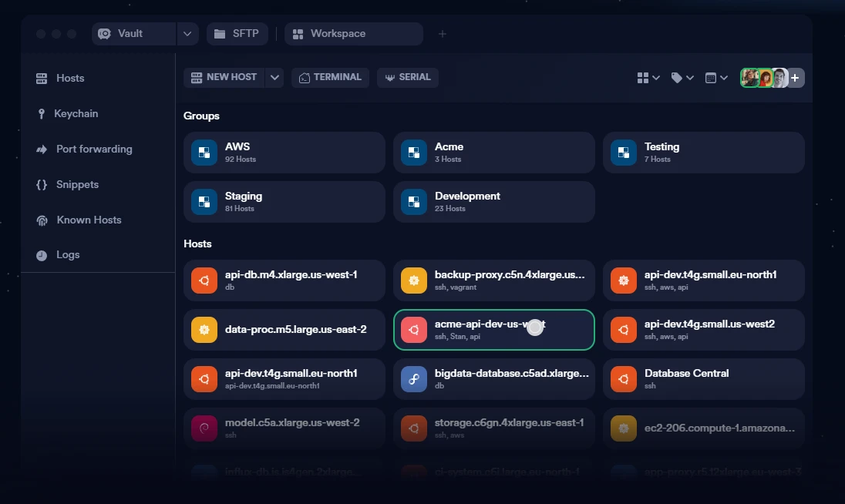Screen dimensions: 845x504
Task: Select the highlighted acme-api-dev-us-west host
Action: pos(494,330)
